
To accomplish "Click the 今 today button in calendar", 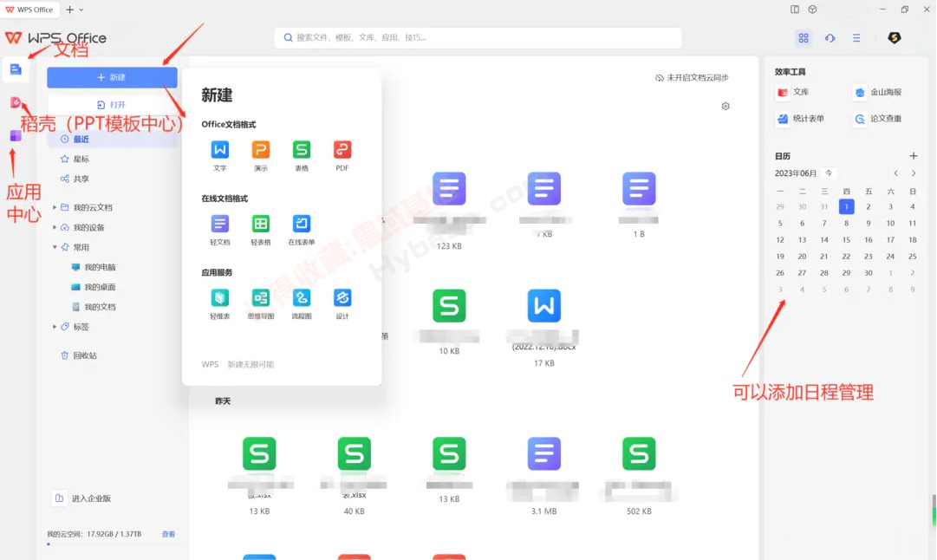I will click(x=829, y=173).
